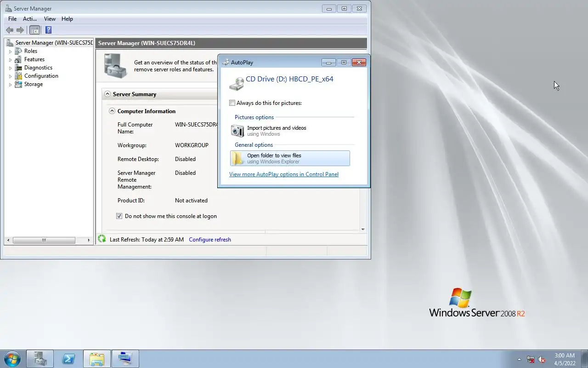Screen dimensions: 588x368
Task: Click the green refresh icon beside Last Refresh
Action: pos(102,239)
